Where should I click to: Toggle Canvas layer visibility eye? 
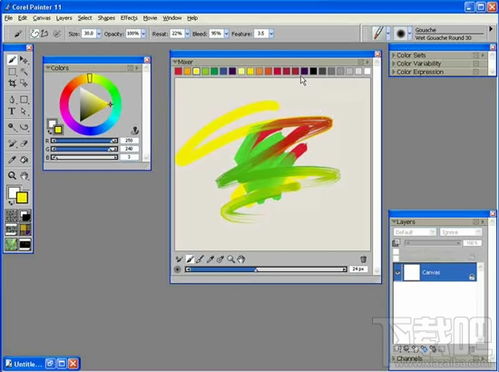tap(397, 273)
